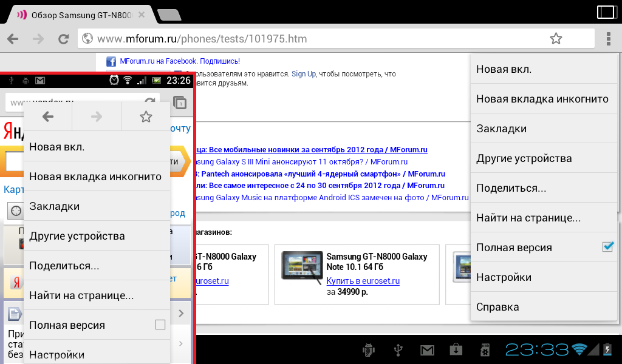Open "Справка" from the dropdown menu
The height and width of the screenshot is (364, 622).
[497, 307]
